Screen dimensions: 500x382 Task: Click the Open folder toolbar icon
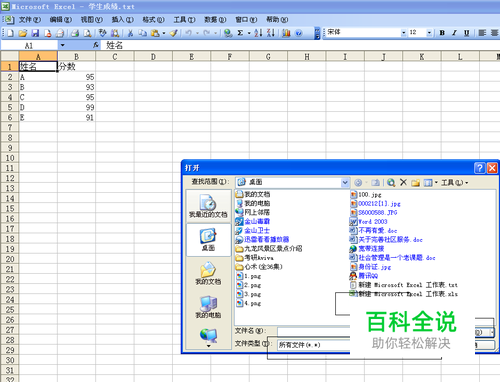pyautogui.click(x=23, y=33)
